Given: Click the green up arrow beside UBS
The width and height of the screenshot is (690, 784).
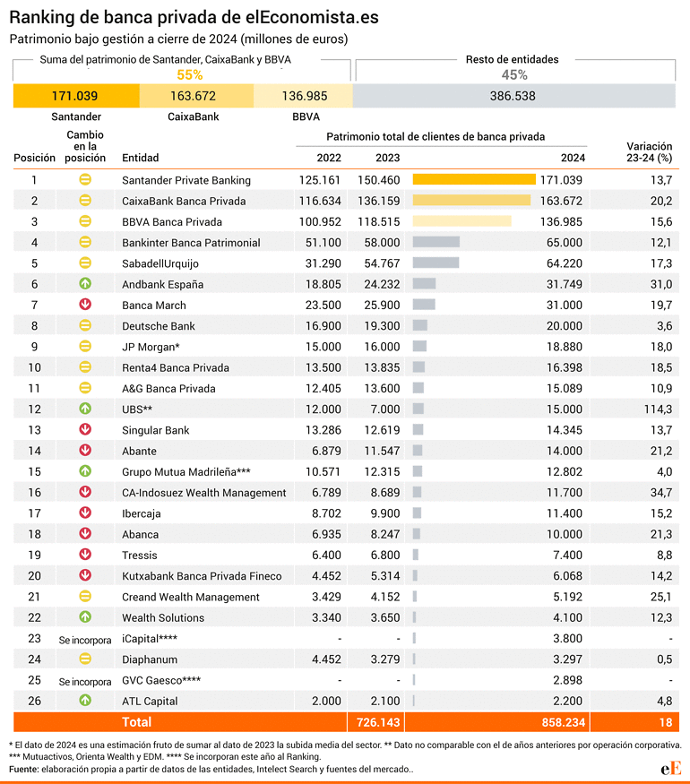Looking at the screenshot, I should click(85, 409).
